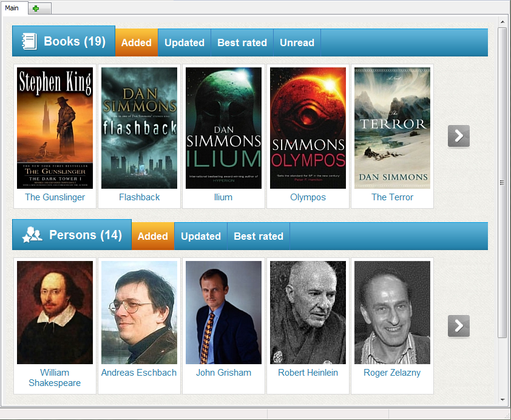Click the Flashback book cover

[x=139, y=128]
